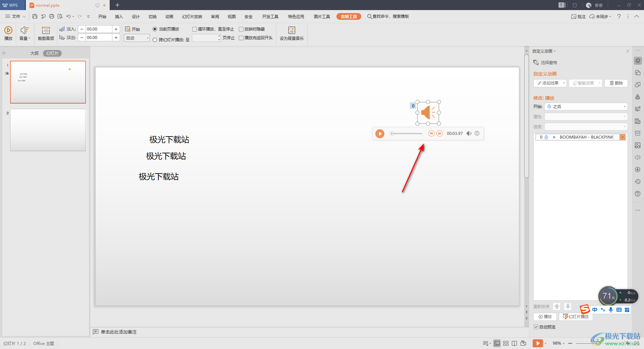The image size is (644, 349).
Task: Undo the last action
Action: [x=68, y=16]
